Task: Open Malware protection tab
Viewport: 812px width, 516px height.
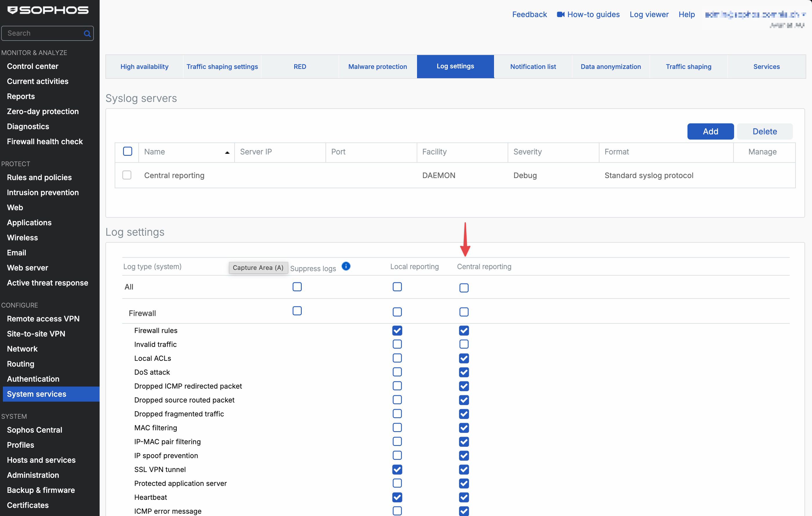Action: [377, 66]
